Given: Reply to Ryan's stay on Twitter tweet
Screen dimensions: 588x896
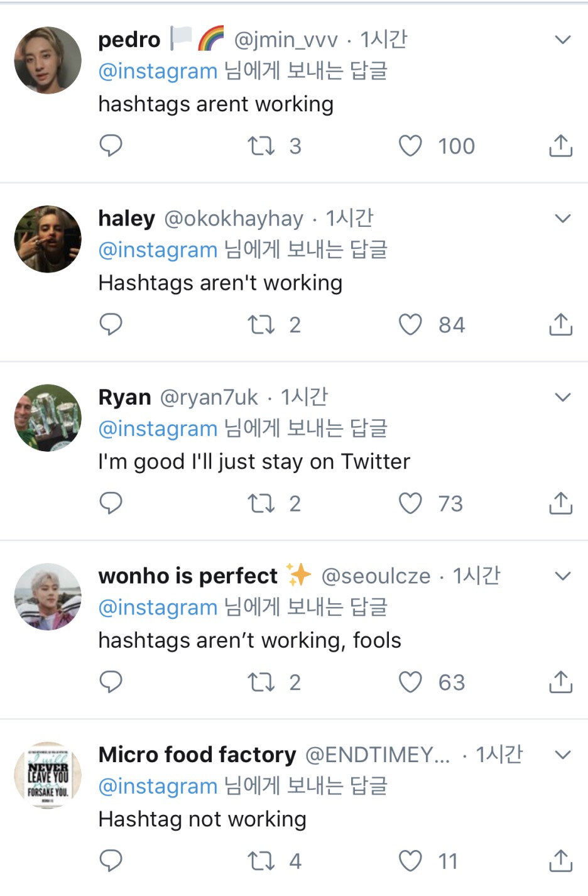Looking at the screenshot, I should click(x=111, y=503).
